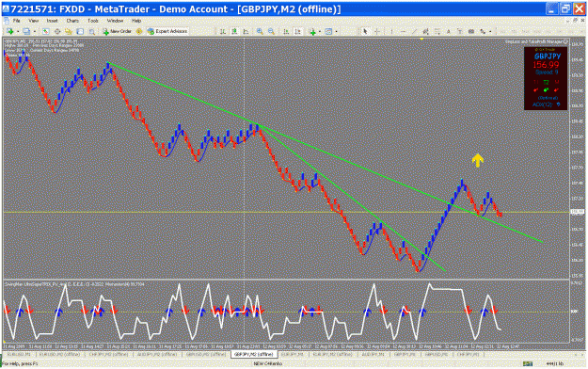The height and width of the screenshot is (369, 588).
Task: Expand the Periods dropdown arrow
Action: [337, 31]
